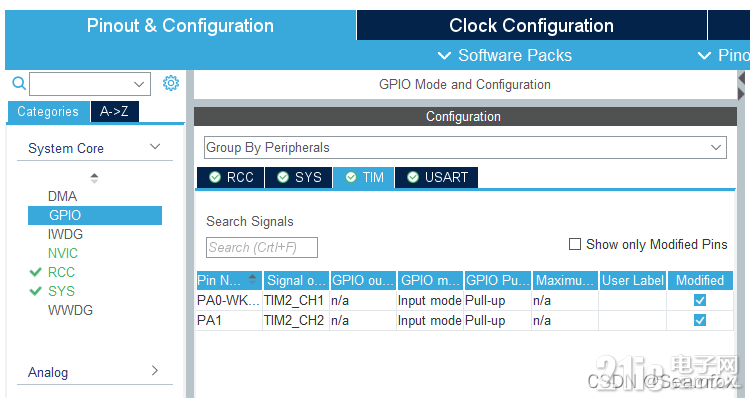Select the PA0-WK pin name cell
The width and height of the screenshot is (750, 398).
click(x=229, y=300)
